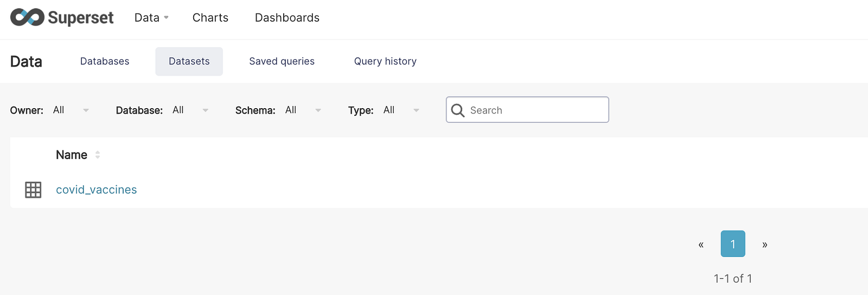Image resolution: width=868 pixels, height=295 pixels.
Task: Expand the Owner filter dropdown
Action: 71,110
